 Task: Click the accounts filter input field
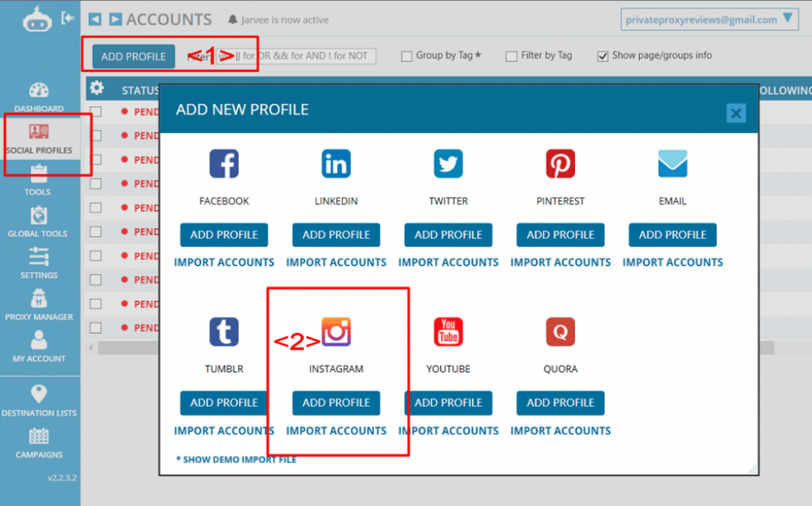pyautogui.click(x=297, y=56)
